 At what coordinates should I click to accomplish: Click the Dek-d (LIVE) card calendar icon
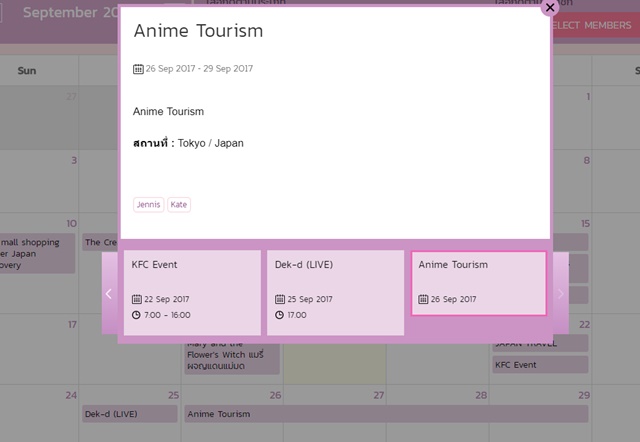tap(280, 299)
